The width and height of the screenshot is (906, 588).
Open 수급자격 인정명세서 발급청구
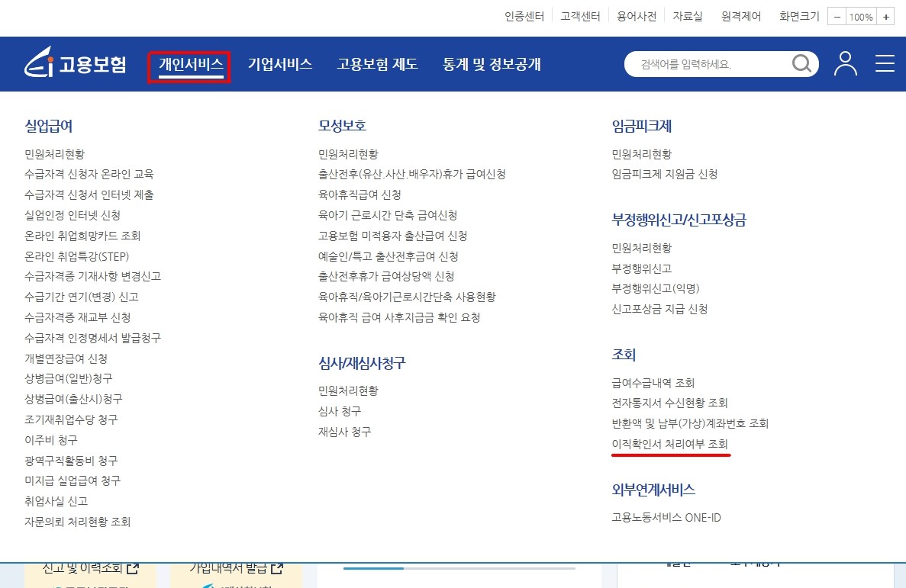(92, 338)
